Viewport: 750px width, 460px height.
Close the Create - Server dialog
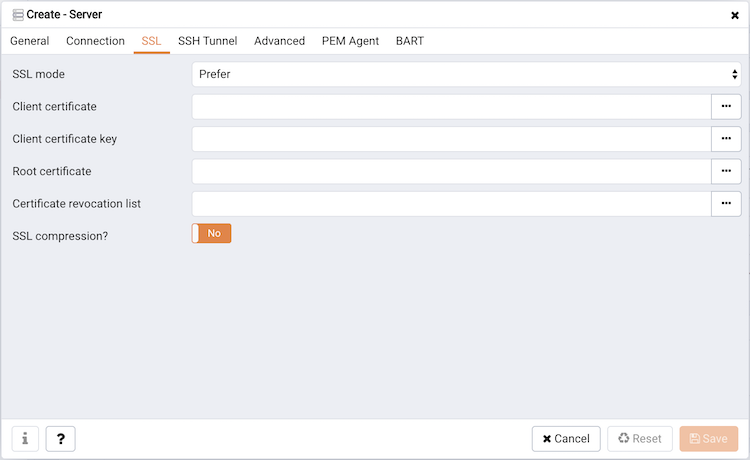735,15
